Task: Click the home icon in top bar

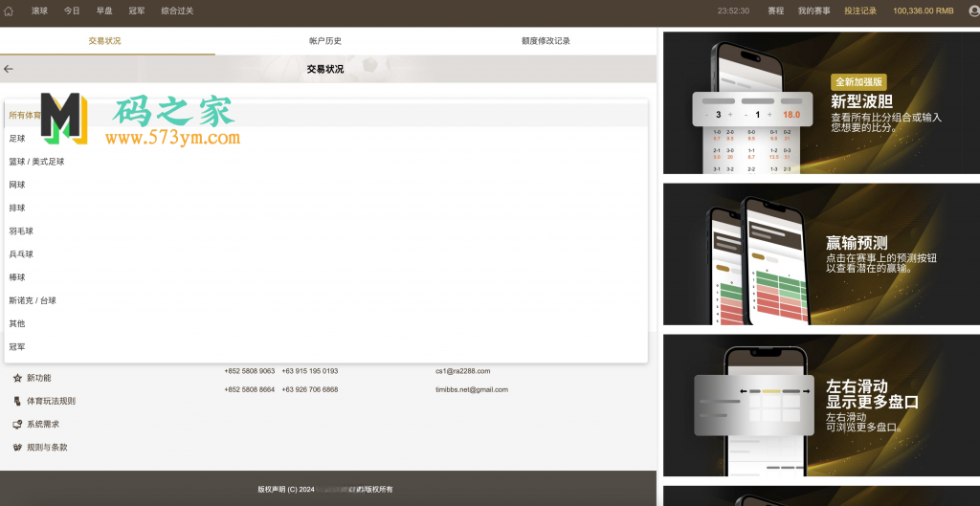Action: (9, 11)
